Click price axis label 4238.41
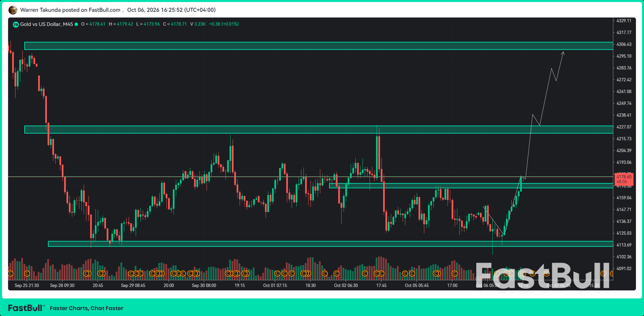The height and width of the screenshot is (316, 644). click(x=624, y=115)
